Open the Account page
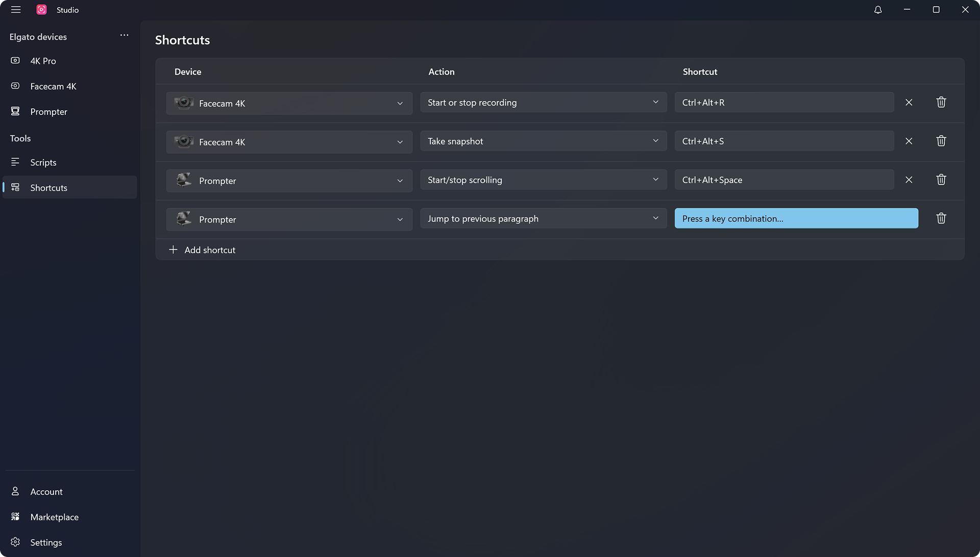 tap(70, 492)
